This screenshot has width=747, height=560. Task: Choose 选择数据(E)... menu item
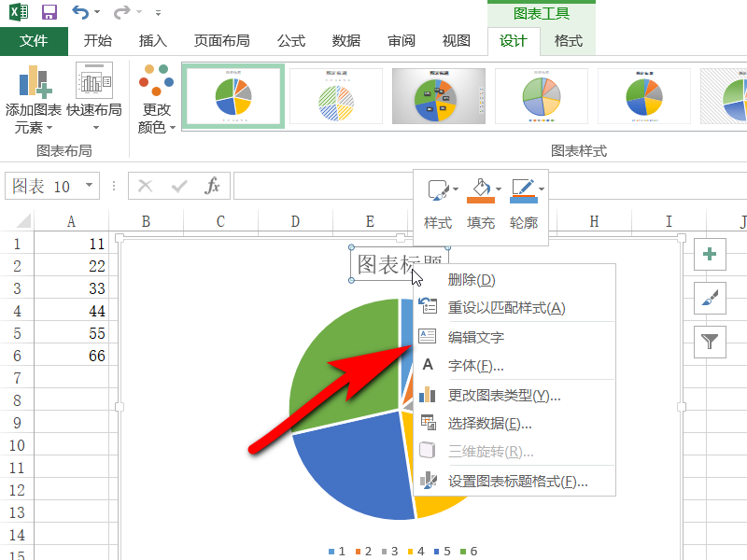click(x=514, y=424)
